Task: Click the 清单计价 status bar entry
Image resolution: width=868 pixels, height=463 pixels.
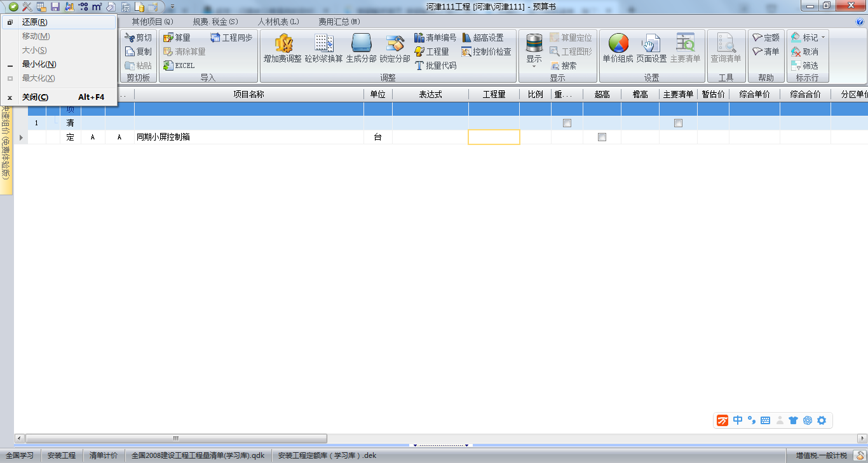Action: pyautogui.click(x=104, y=455)
